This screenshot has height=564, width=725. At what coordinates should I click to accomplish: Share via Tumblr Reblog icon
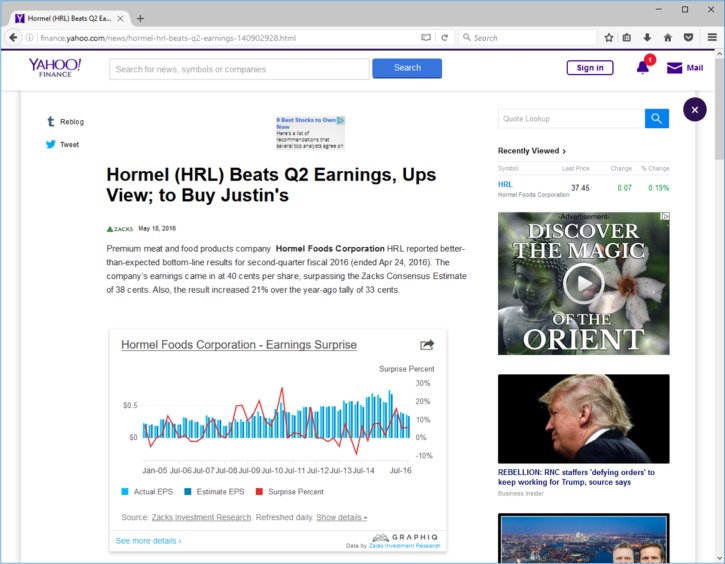pyautogui.click(x=51, y=122)
